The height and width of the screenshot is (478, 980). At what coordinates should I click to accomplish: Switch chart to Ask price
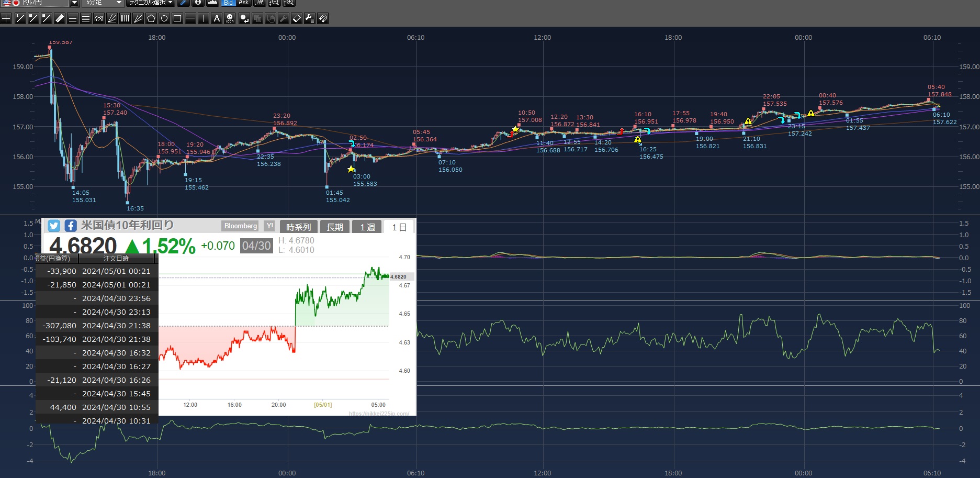[x=243, y=3]
